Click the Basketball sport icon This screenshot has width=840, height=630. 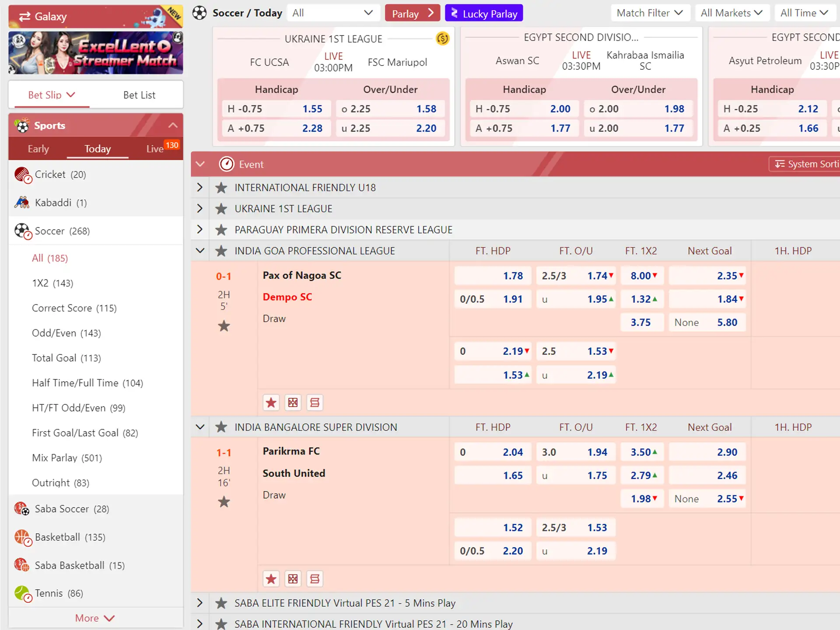click(x=23, y=538)
